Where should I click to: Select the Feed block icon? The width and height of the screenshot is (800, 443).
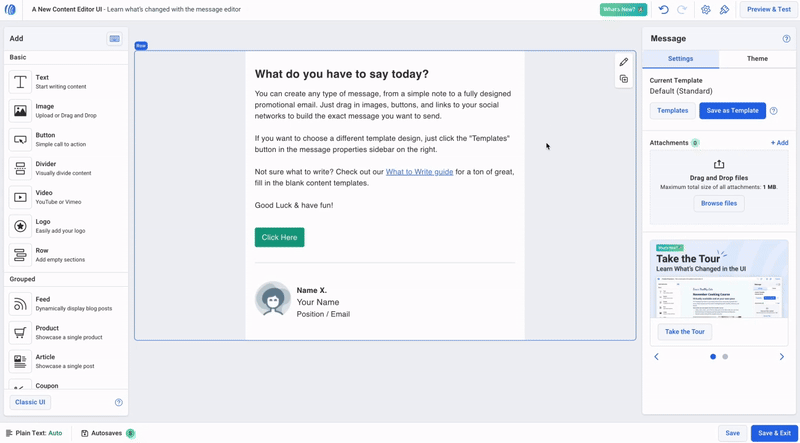point(20,304)
